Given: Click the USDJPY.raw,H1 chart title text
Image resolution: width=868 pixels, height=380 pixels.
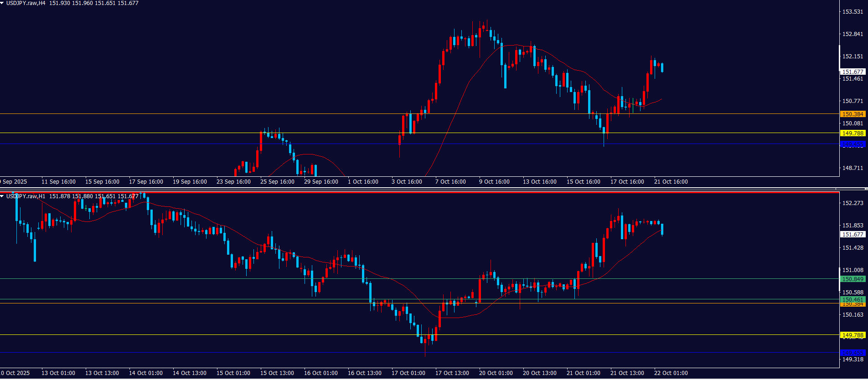Looking at the screenshot, I should (x=26, y=196).
